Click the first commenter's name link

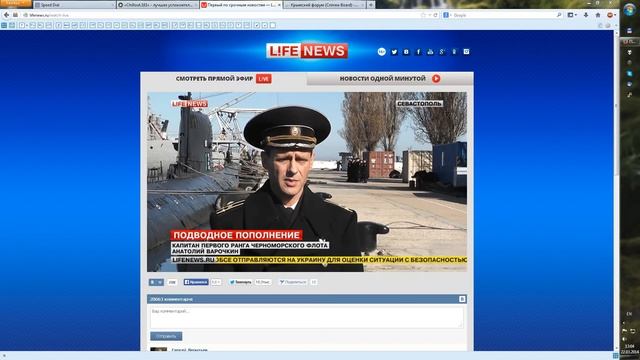[x=190, y=350]
